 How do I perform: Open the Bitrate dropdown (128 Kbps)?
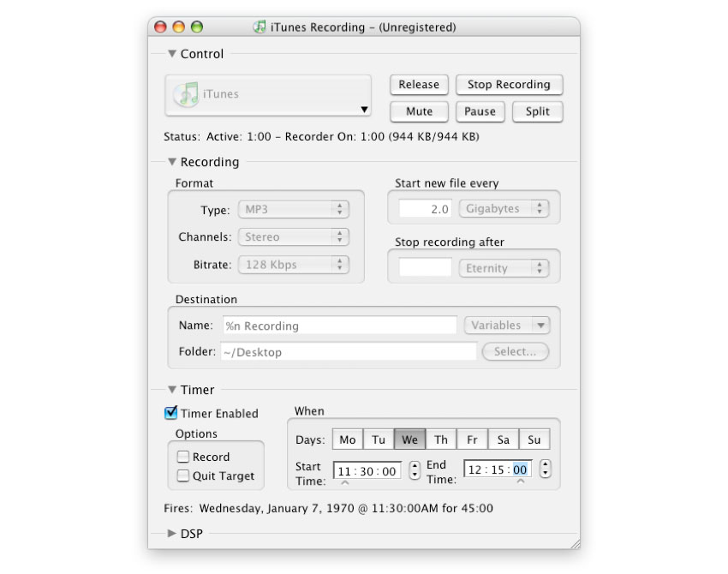pyautogui.click(x=294, y=265)
